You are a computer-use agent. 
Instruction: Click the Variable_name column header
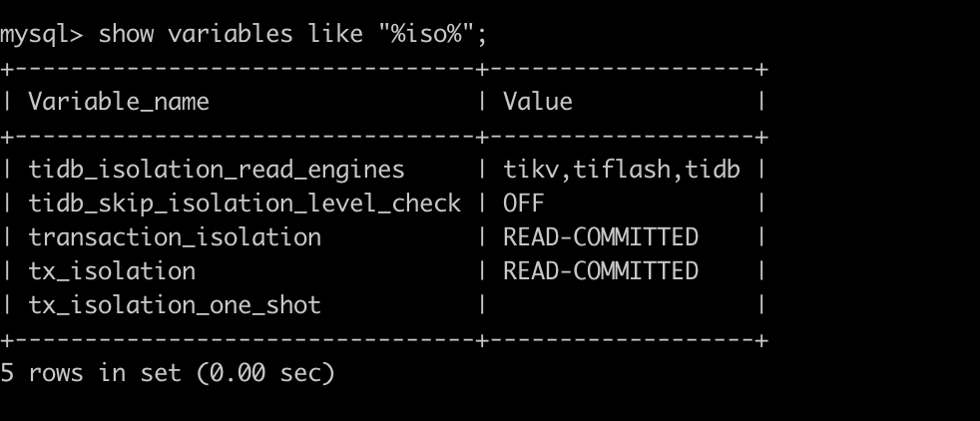coord(119,102)
